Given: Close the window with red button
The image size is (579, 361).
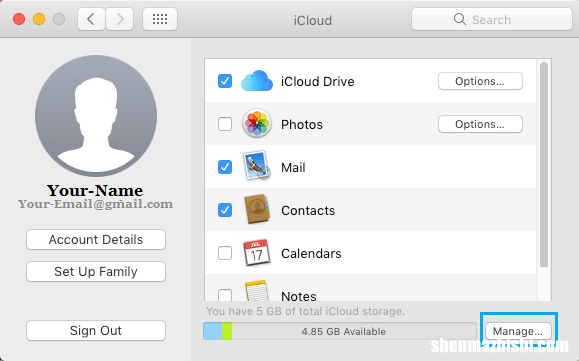Looking at the screenshot, I should coord(19,19).
